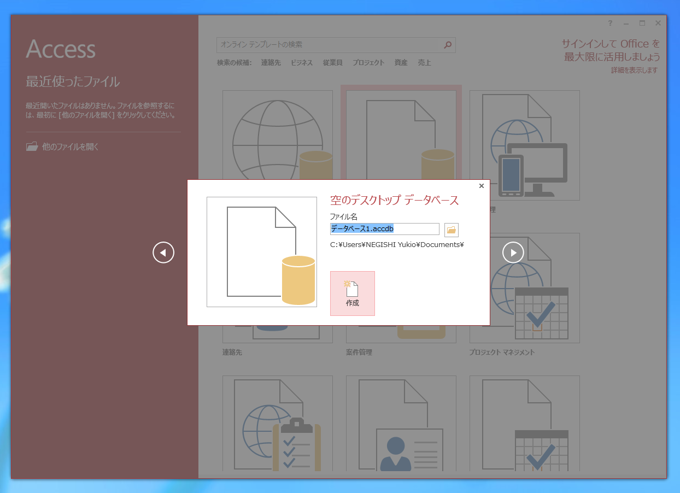
Task: Go to next template with right arrow
Action: tap(513, 252)
